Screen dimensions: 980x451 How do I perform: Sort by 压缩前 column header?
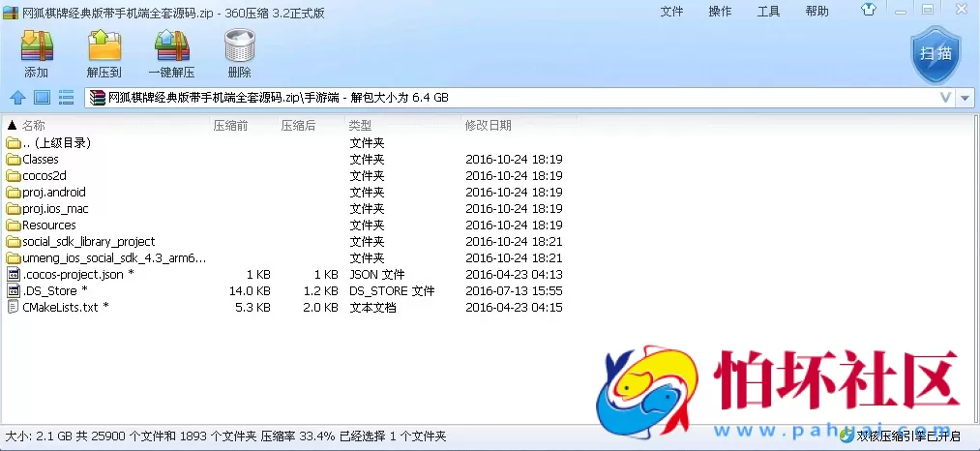(x=230, y=126)
